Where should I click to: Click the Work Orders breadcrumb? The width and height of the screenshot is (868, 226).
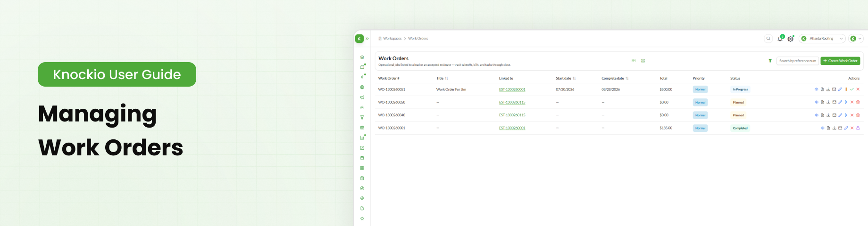(418, 39)
